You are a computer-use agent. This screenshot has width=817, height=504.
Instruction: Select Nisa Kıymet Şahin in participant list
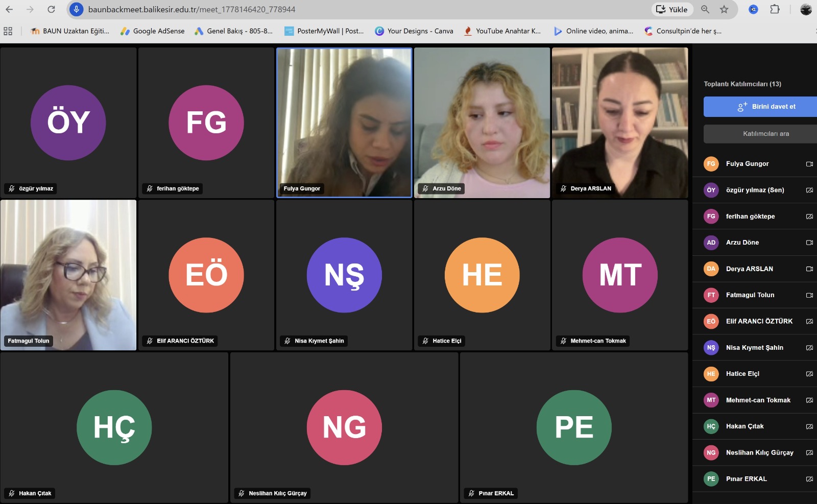pos(755,348)
